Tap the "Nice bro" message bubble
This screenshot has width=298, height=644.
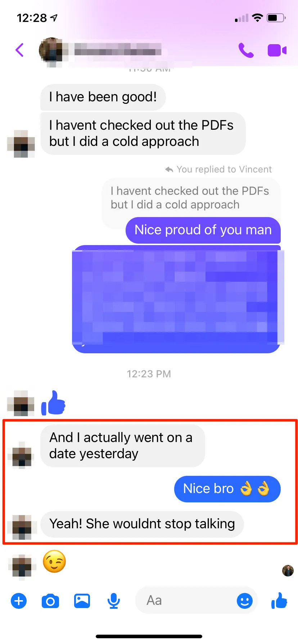coord(227,489)
